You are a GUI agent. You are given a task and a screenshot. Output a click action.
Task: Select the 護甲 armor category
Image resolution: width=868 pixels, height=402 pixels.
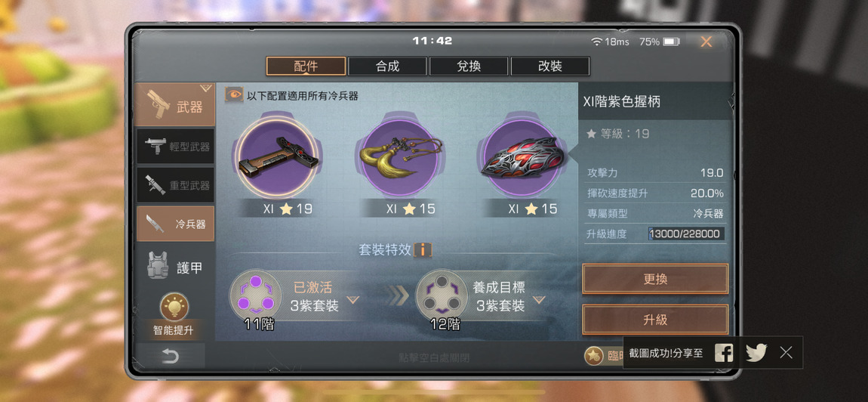click(176, 268)
